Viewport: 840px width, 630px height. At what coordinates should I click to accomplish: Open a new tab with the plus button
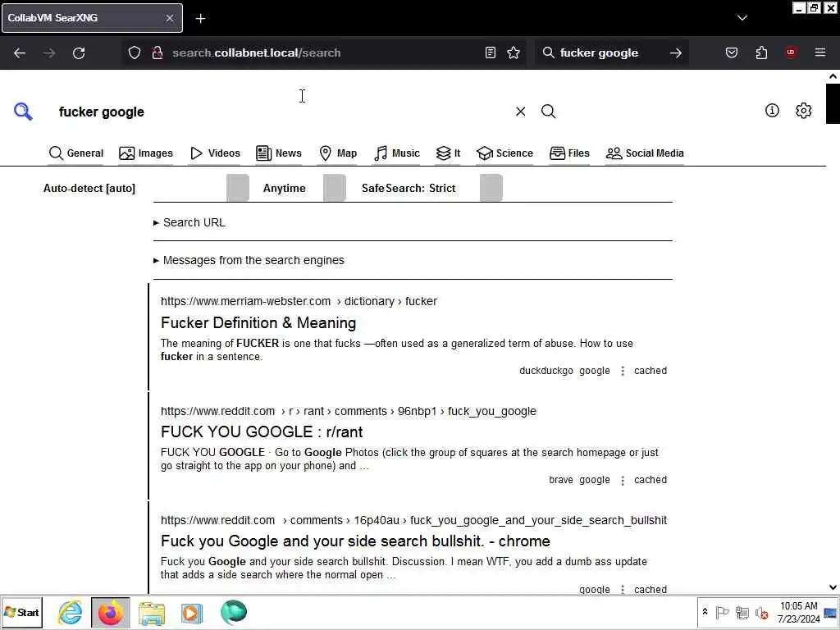[200, 19]
